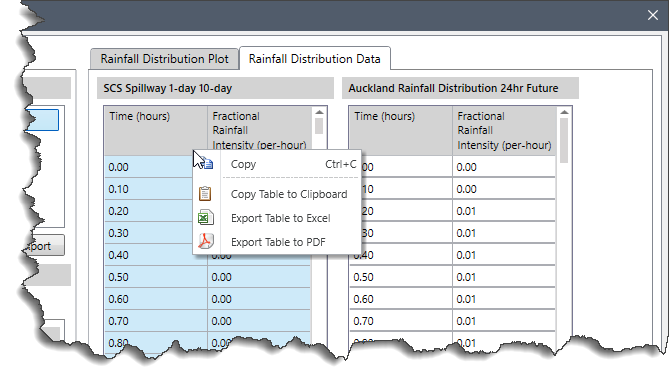Select time 0.50 cell in Auckland table
This screenshot has width=669, height=380.
(x=401, y=277)
